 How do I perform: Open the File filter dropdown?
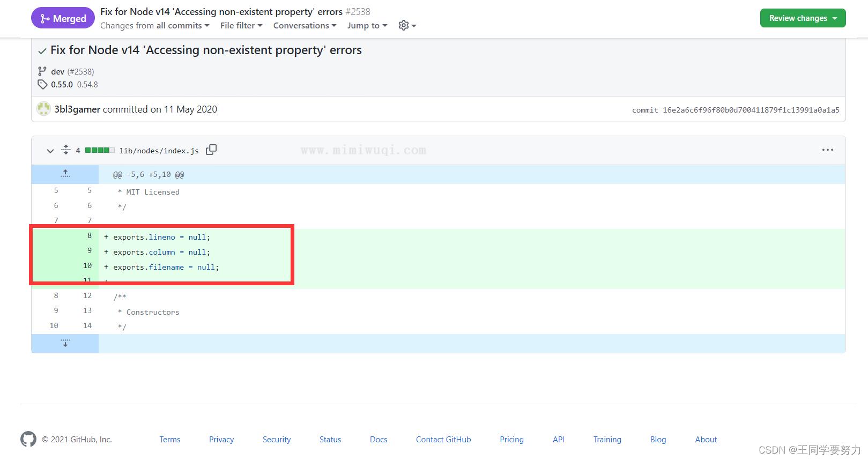pos(241,25)
